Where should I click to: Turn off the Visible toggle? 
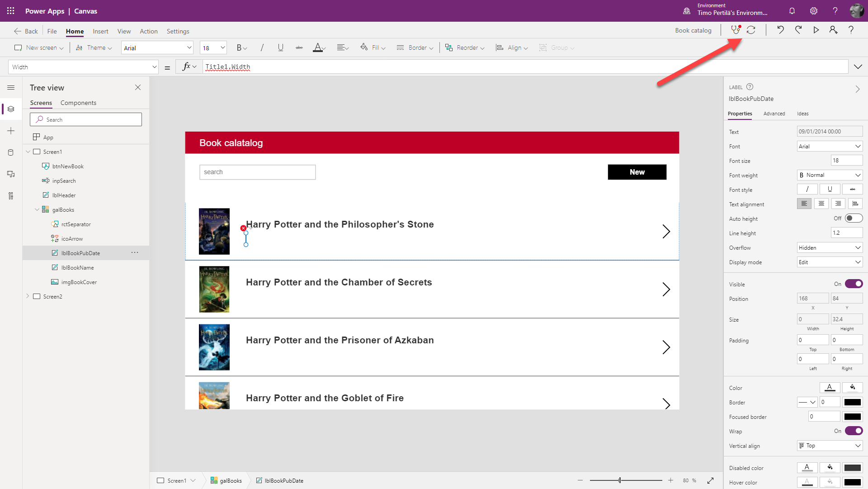[854, 284]
